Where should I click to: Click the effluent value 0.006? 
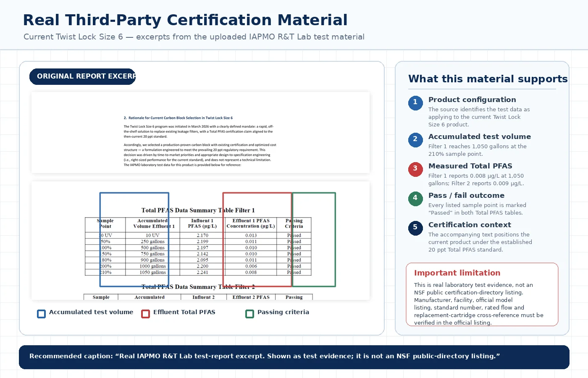pyautogui.click(x=251, y=266)
